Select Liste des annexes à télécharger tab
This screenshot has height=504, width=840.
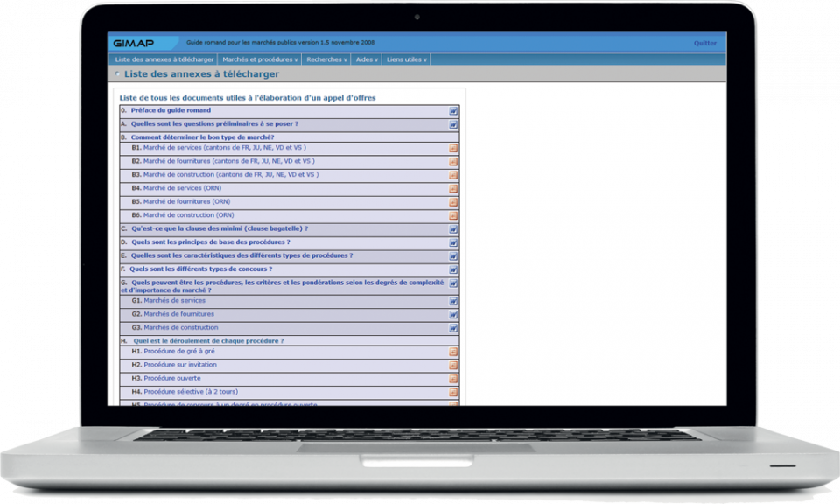164,59
